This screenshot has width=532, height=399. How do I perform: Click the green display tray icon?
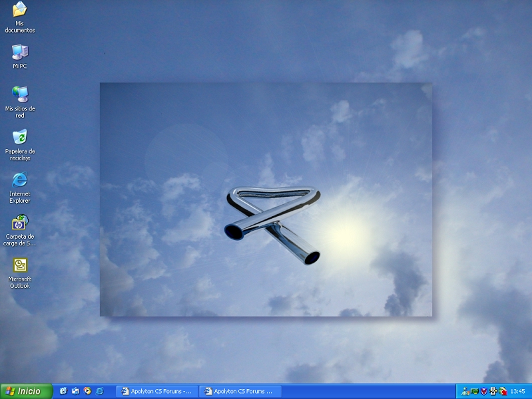[475, 391]
